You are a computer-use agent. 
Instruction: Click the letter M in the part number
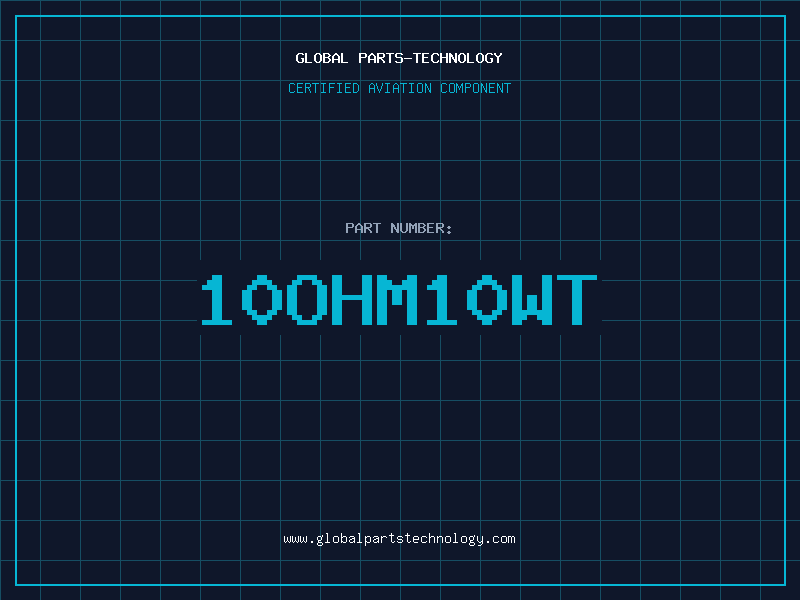(397, 300)
